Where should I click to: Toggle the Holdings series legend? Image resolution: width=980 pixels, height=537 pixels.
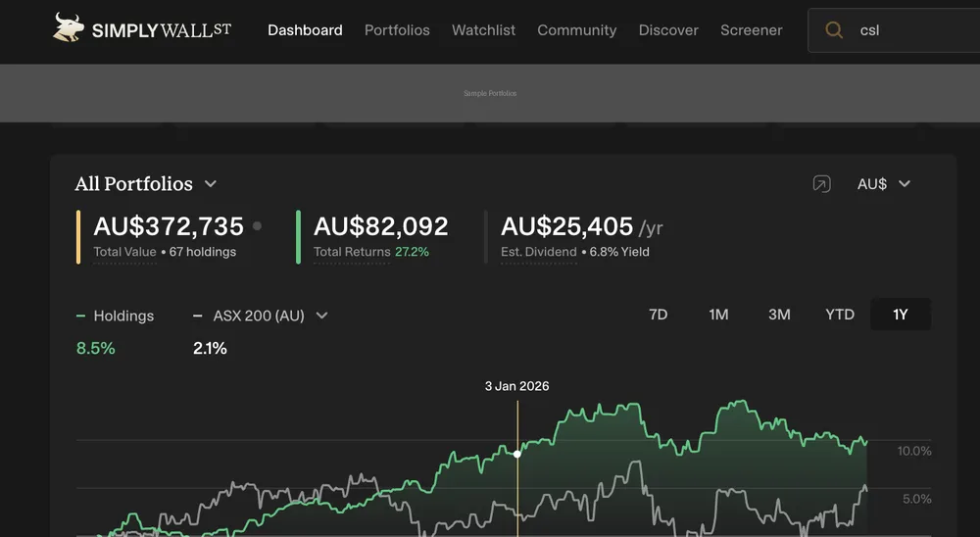click(x=115, y=316)
